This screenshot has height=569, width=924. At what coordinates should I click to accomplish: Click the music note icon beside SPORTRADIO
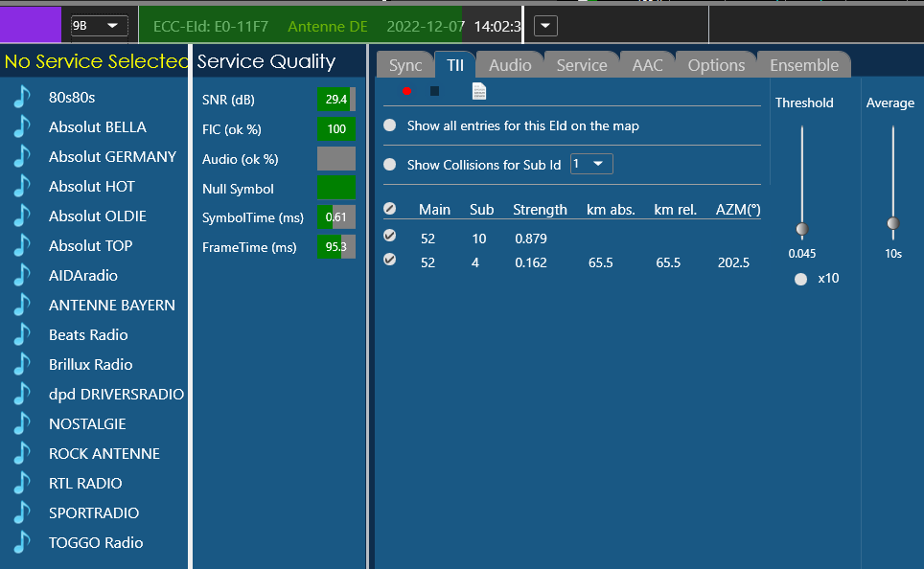(x=22, y=512)
